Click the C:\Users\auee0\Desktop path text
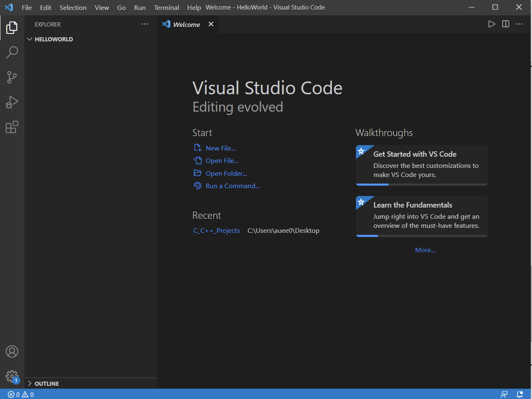The image size is (532, 399). tap(284, 231)
